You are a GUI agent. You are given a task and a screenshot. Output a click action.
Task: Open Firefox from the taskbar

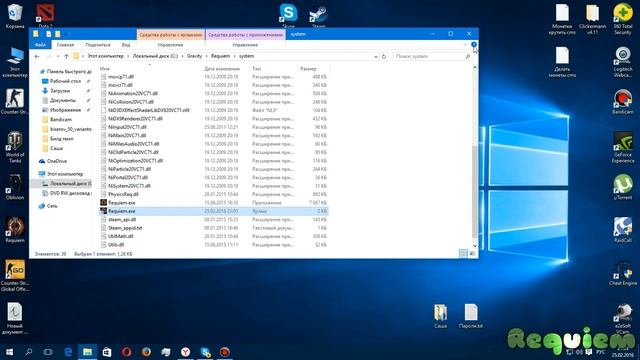pyautogui.click(x=146, y=351)
